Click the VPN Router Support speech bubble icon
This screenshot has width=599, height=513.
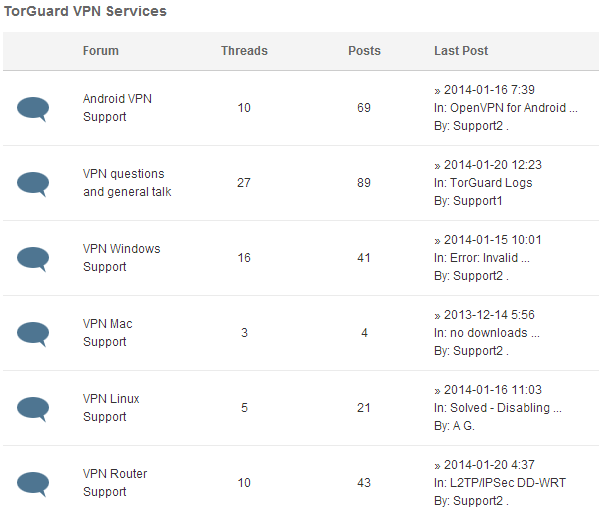(33, 484)
